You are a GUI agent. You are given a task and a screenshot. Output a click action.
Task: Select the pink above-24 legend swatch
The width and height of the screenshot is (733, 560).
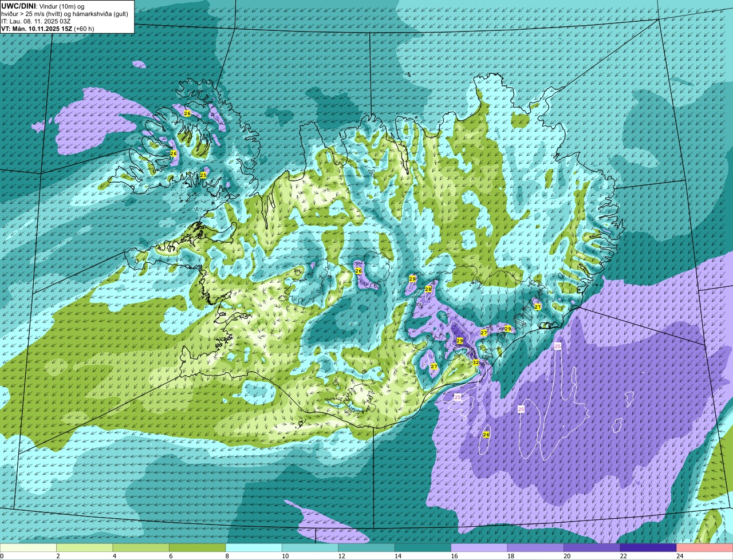pos(704,548)
